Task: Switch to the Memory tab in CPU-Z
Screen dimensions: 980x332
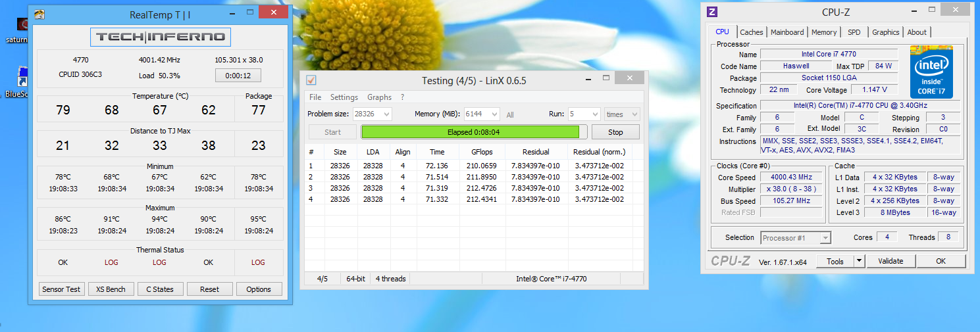Action: point(824,32)
